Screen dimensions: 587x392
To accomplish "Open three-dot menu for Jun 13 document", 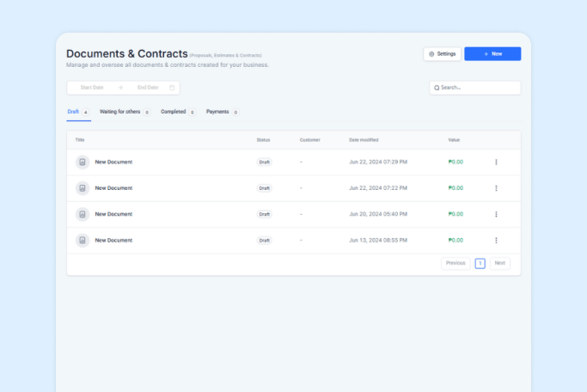I will click(x=496, y=240).
